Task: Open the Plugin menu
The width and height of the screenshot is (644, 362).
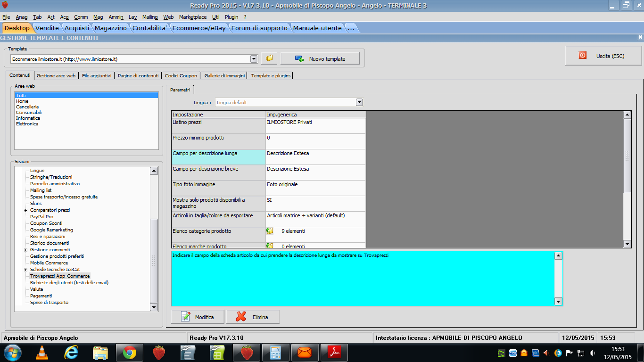Action: point(231,17)
